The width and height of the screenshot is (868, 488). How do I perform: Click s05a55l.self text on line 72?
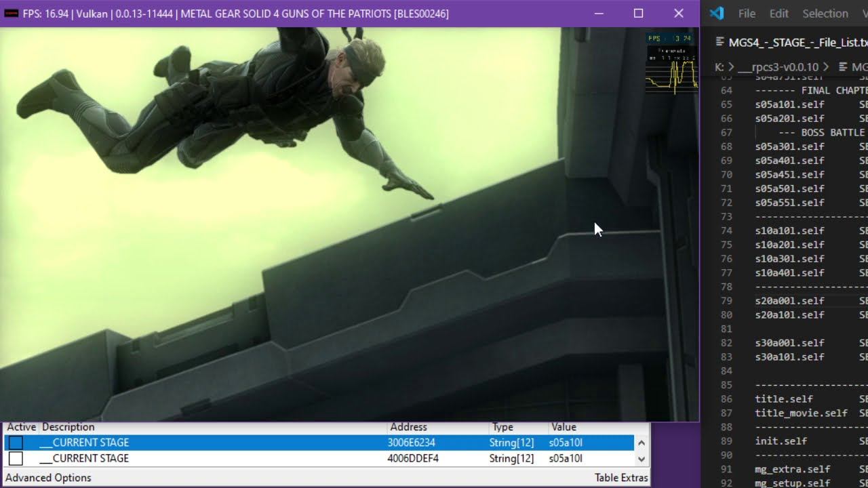pos(790,203)
